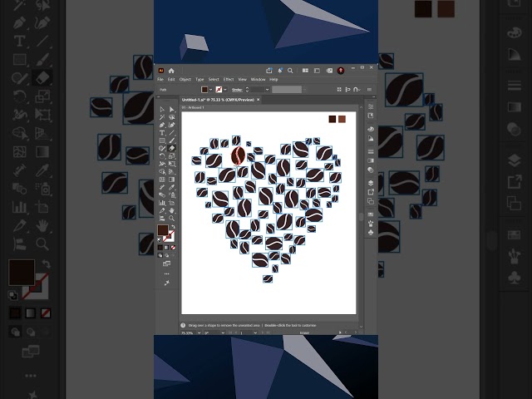Set paint mode to Color
This screenshot has height=399, width=532.
pyautogui.click(x=160, y=248)
